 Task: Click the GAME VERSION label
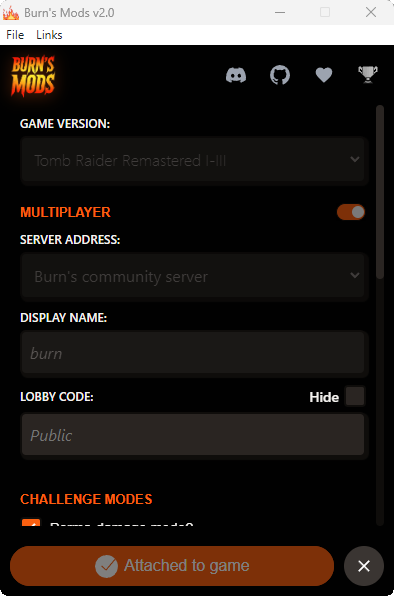coord(65,124)
